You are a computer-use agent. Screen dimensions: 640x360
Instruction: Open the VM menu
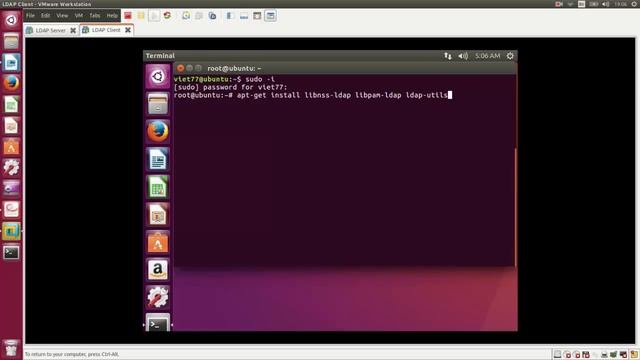pyautogui.click(x=79, y=16)
